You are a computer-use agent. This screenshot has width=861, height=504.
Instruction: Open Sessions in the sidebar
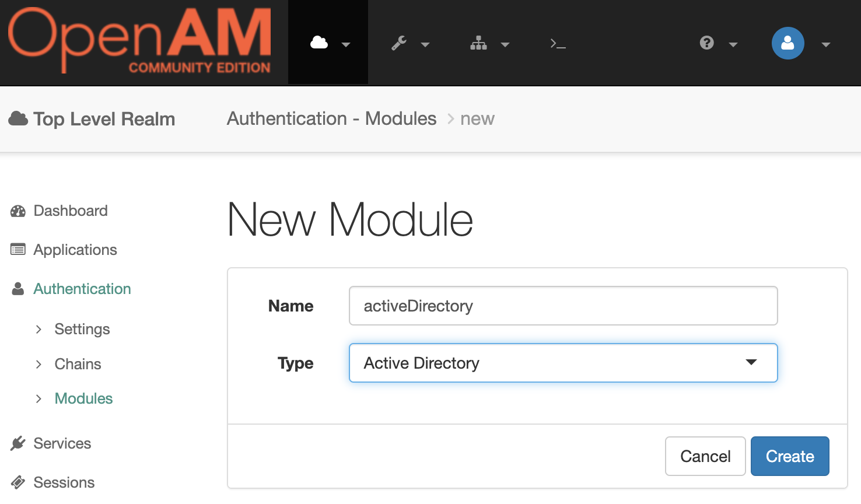click(64, 482)
